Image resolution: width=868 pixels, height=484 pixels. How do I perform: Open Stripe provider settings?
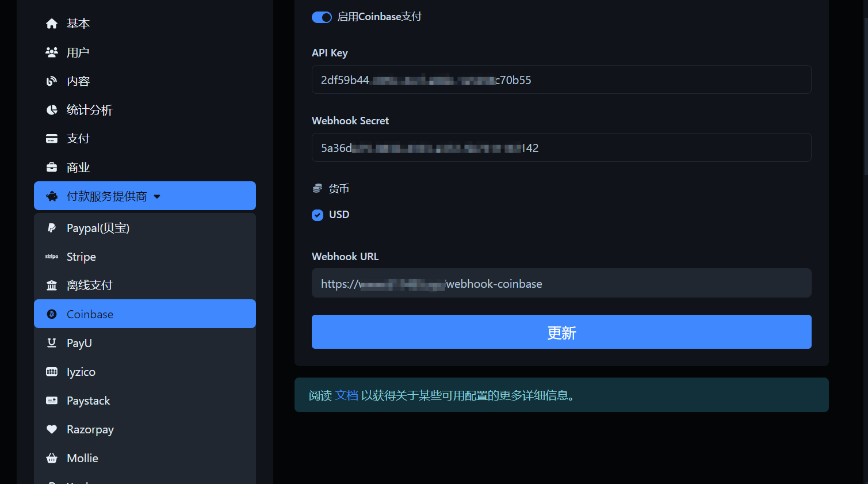point(145,257)
